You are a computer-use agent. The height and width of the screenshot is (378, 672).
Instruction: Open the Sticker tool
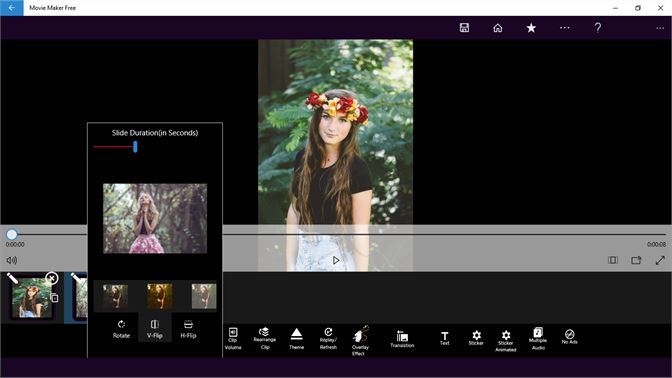coord(476,338)
